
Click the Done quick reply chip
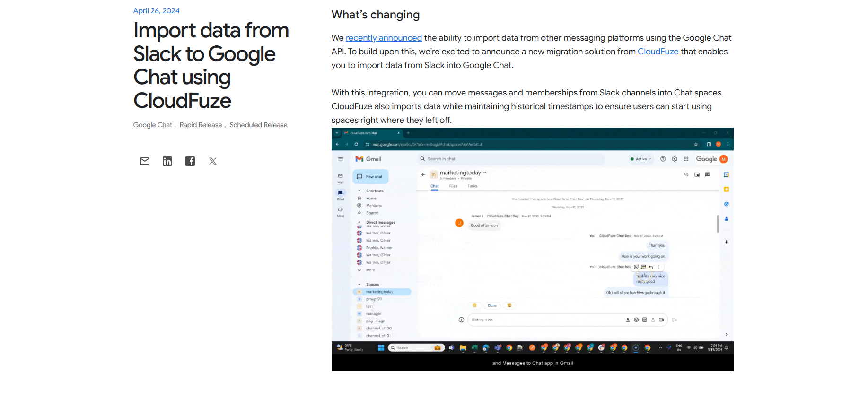coord(492,306)
